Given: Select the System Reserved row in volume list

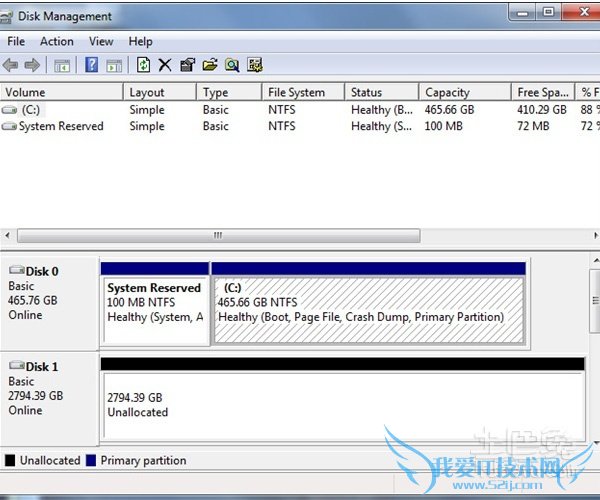Looking at the screenshot, I should pyautogui.click(x=60, y=126).
